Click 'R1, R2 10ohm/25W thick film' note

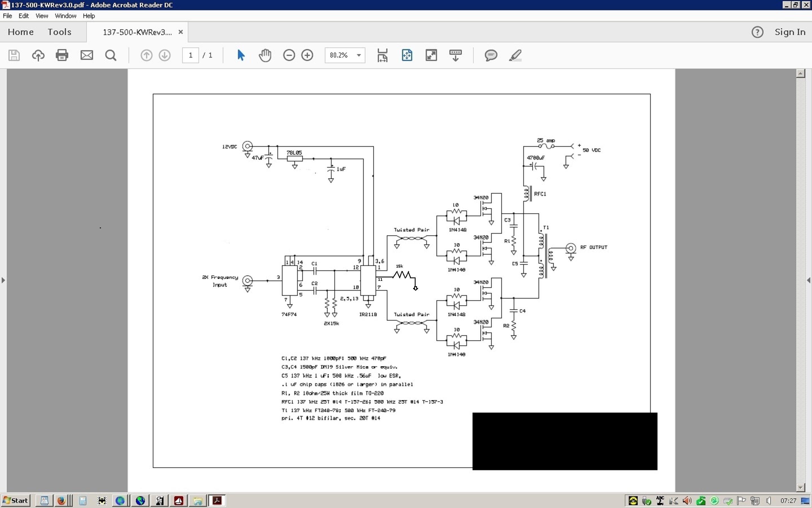(x=332, y=393)
